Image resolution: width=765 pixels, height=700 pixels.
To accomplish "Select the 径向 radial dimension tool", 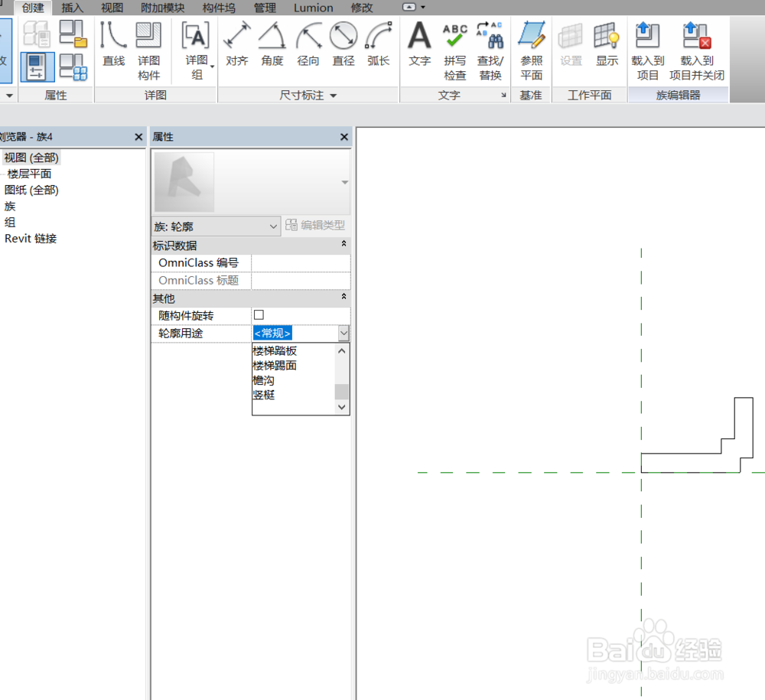I will pos(308,44).
